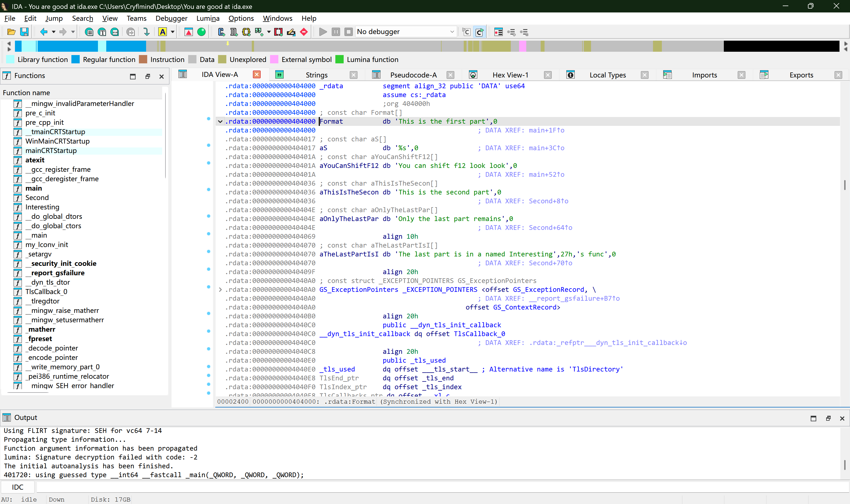Click the IDC command input field
The height and width of the screenshot is (504, 850).
[x=442, y=487]
